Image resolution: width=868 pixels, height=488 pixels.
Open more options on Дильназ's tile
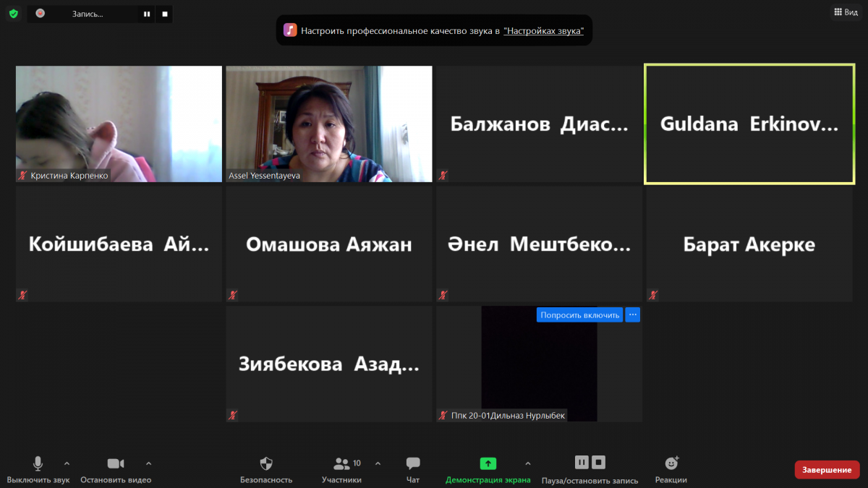[x=632, y=314]
